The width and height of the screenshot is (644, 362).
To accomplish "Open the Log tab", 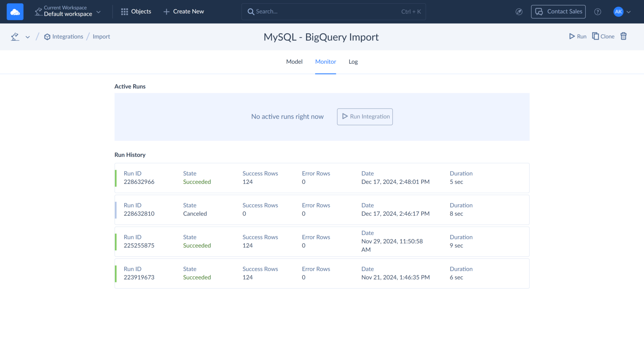I will click(353, 62).
